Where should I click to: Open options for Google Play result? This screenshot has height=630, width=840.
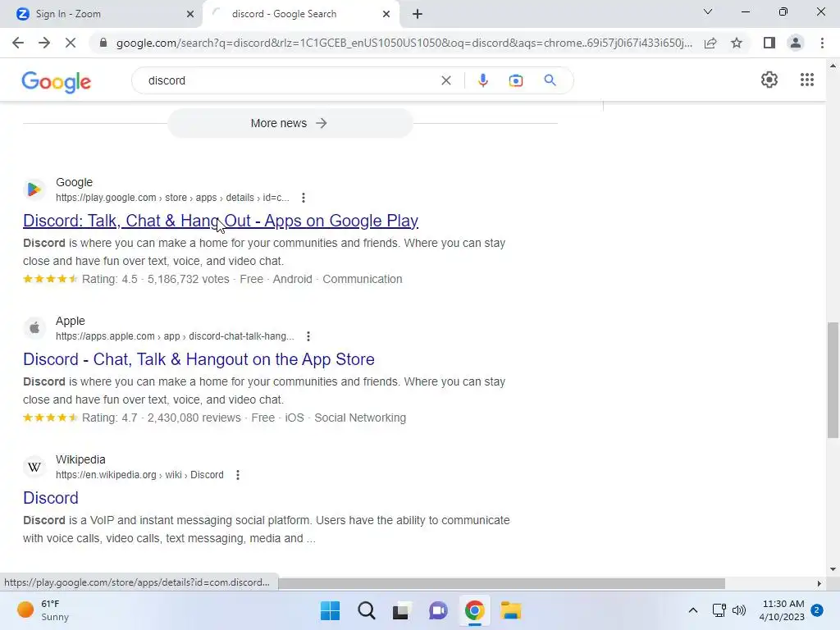click(304, 198)
